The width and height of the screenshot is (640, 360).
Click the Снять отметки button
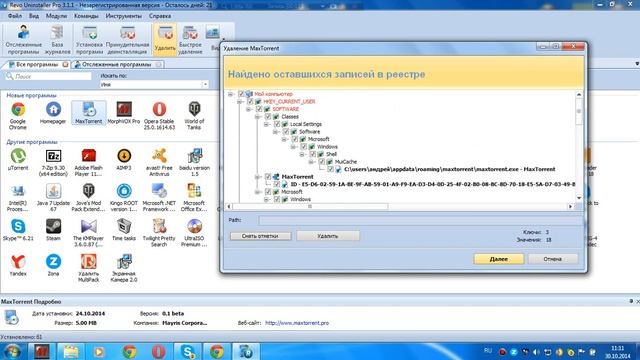pos(260,236)
